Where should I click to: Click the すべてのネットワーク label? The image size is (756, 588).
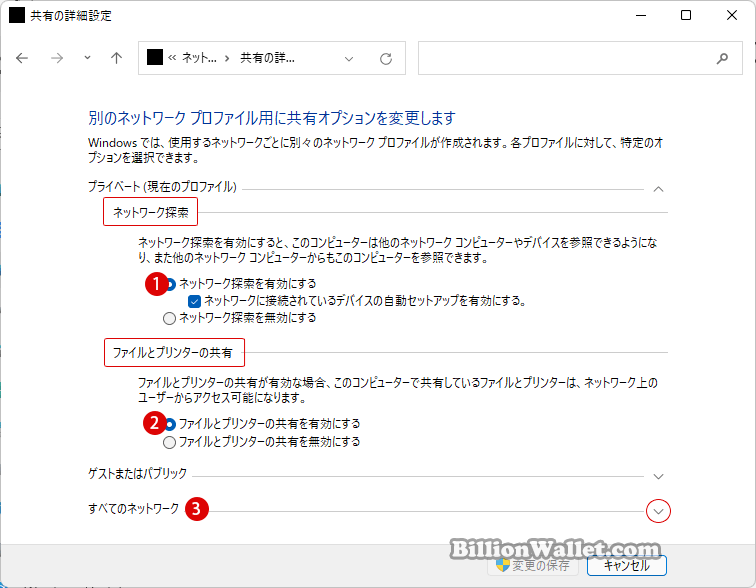click(134, 509)
